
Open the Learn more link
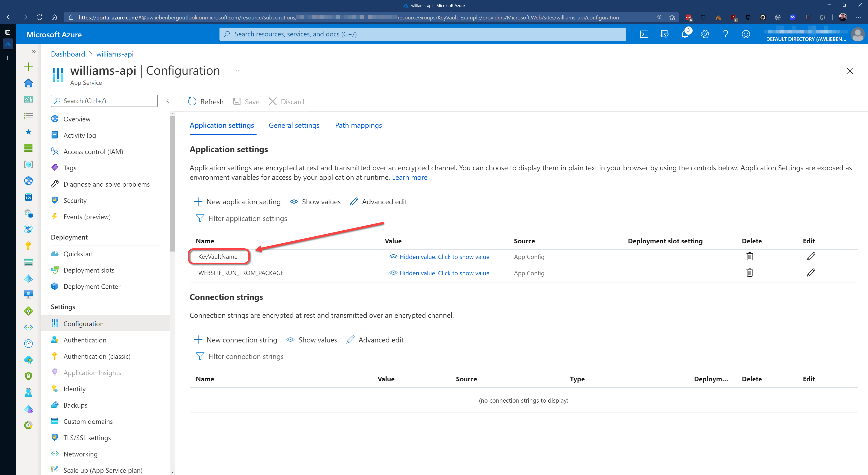pos(409,177)
